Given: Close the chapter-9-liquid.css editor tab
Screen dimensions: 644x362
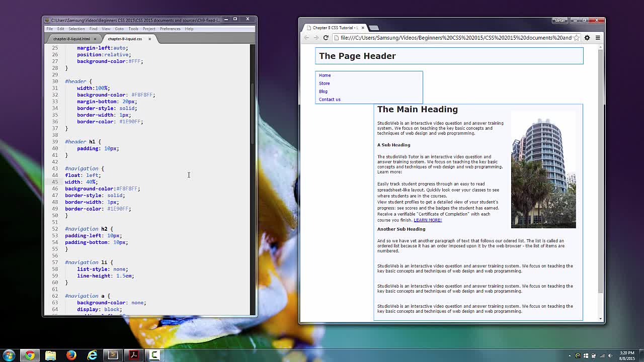Looking at the screenshot, I should click(149, 39).
